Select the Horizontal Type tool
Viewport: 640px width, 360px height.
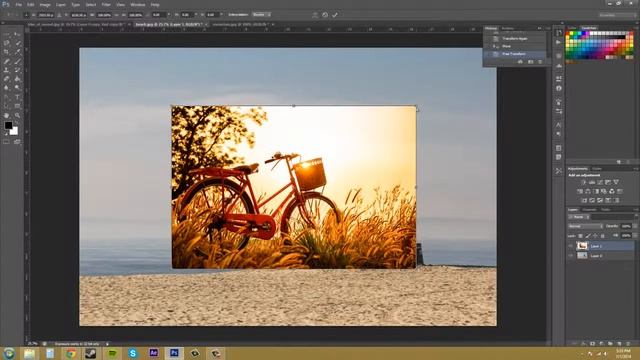pos(17,97)
